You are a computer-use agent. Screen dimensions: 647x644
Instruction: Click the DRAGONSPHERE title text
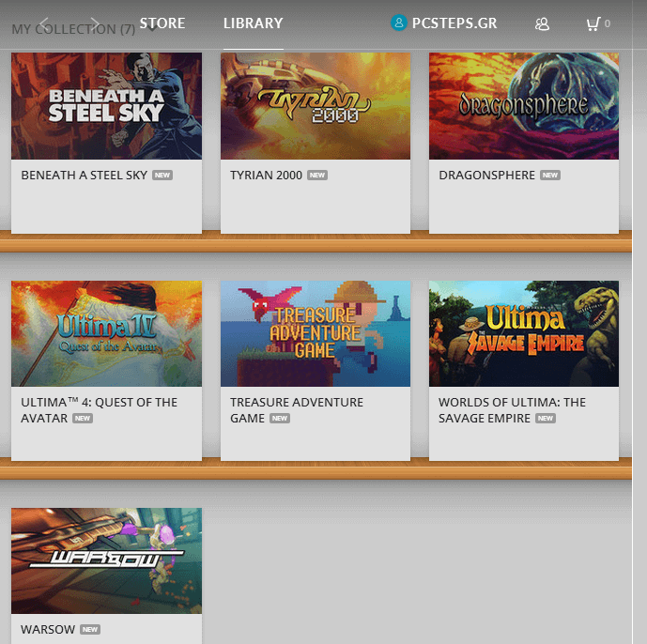click(x=487, y=176)
